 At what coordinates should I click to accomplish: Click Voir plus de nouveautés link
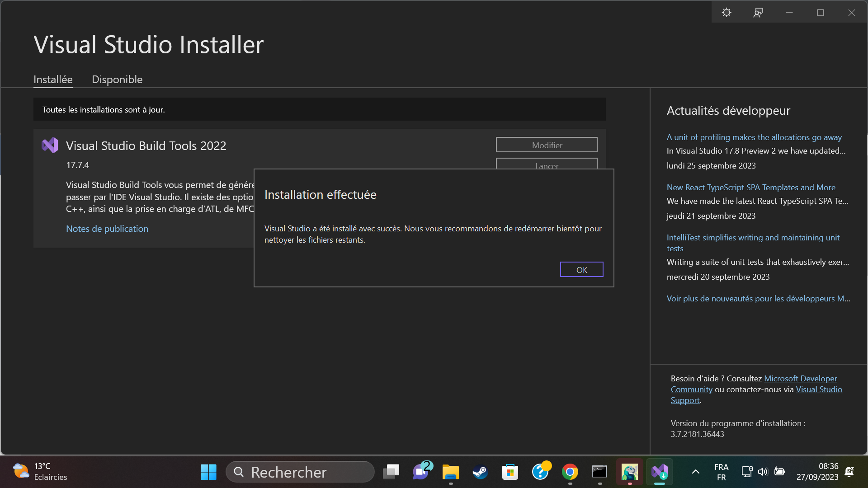[758, 299]
